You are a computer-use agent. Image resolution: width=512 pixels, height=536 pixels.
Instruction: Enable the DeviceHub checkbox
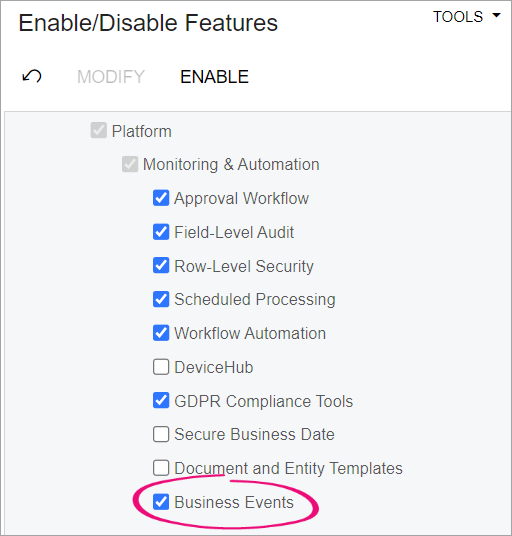click(161, 367)
